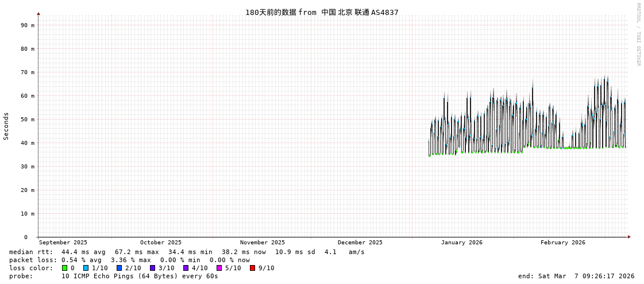Select the October 2025 axis label
The image size is (644, 284).
click(x=161, y=243)
